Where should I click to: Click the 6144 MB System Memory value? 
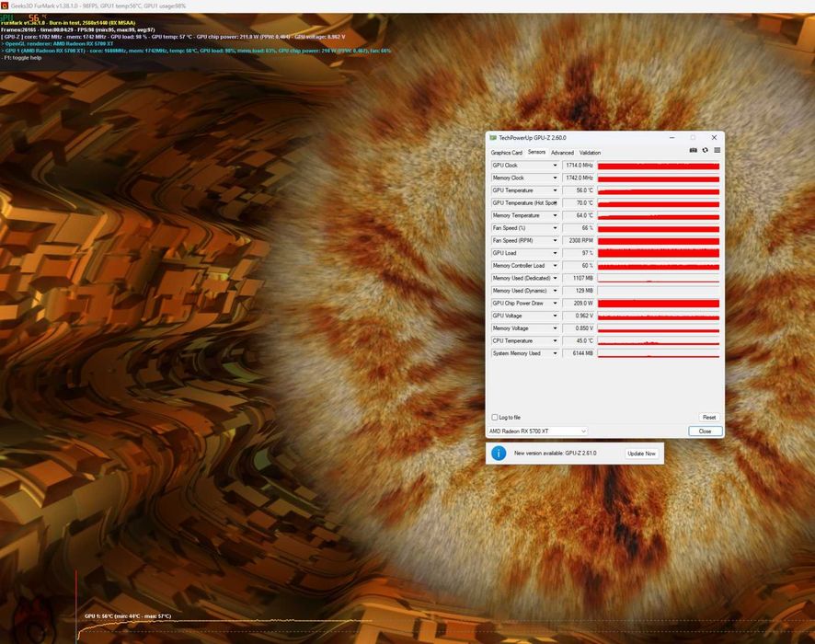click(579, 353)
